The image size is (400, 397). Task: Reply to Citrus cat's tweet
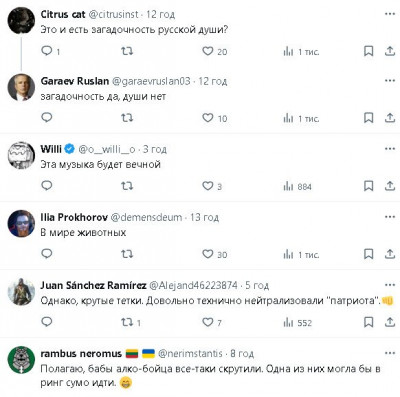point(47,51)
